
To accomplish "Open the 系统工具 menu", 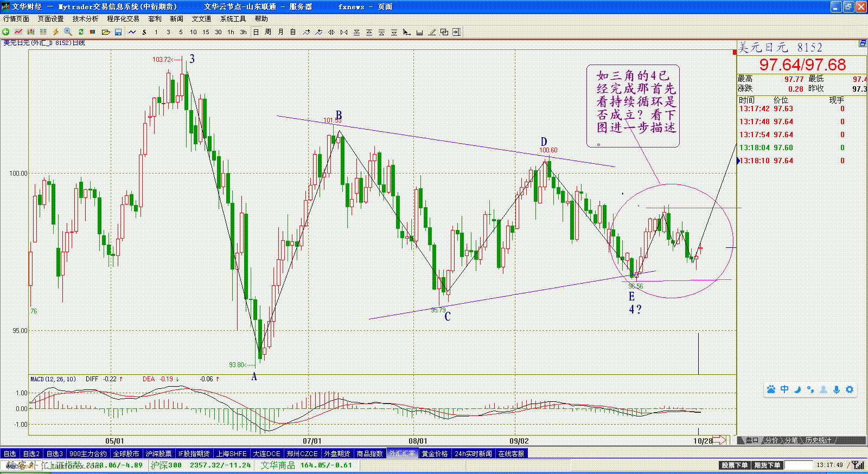I will tap(233, 19).
